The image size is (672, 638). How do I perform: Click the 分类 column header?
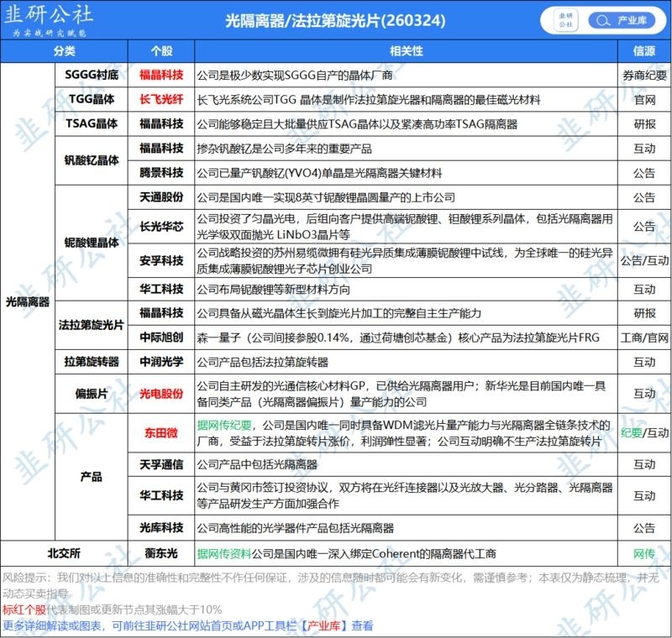65,51
